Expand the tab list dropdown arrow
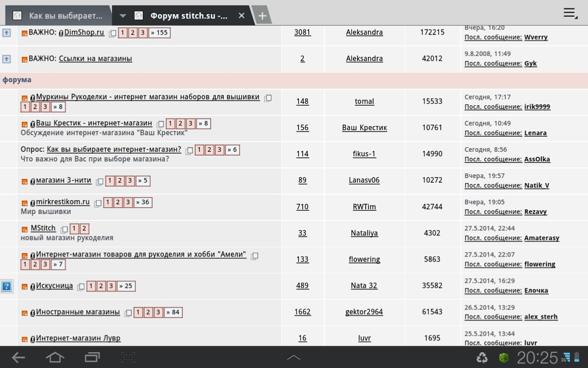 point(123,16)
